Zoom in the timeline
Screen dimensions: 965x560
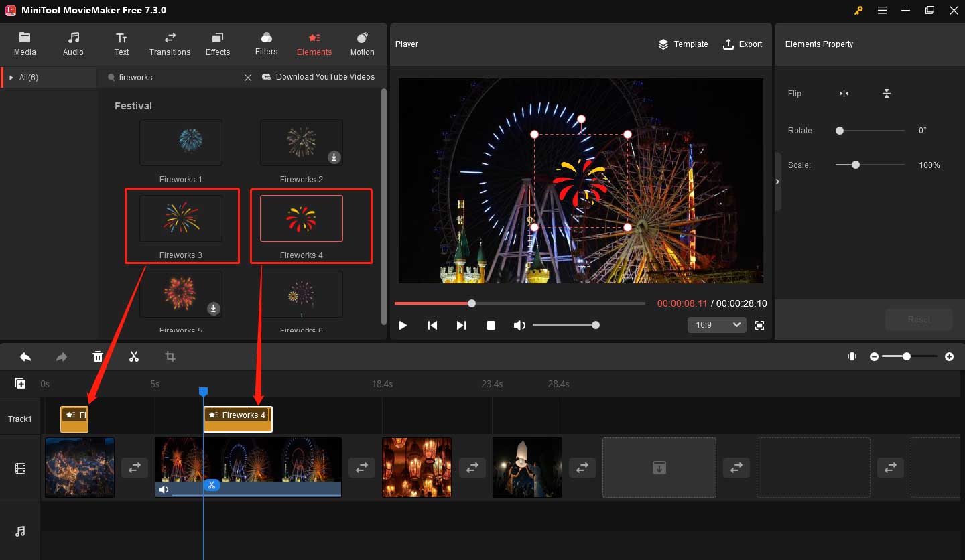point(949,357)
